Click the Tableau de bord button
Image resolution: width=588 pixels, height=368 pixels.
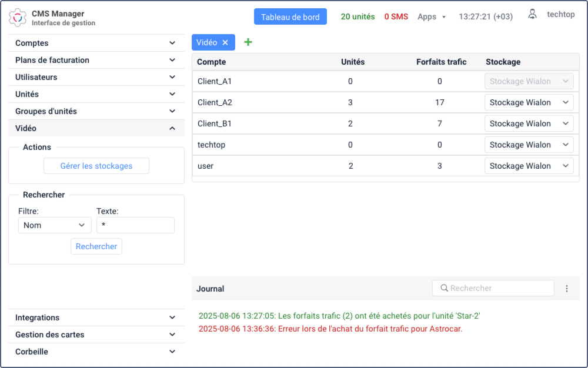pos(290,17)
